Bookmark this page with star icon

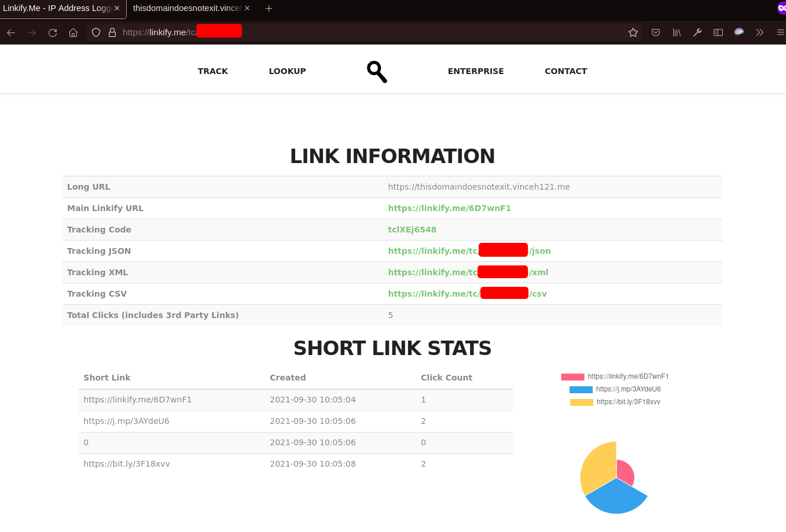coord(633,33)
